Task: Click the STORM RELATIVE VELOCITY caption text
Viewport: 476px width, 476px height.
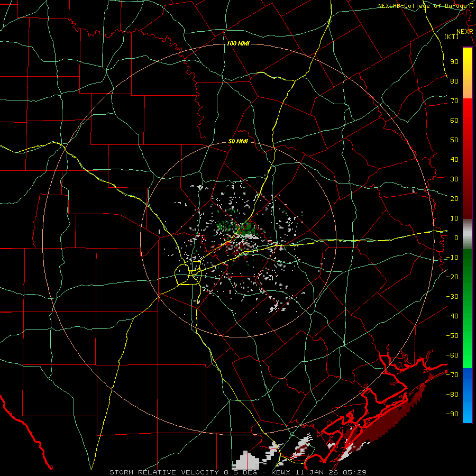Action: (x=164, y=472)
